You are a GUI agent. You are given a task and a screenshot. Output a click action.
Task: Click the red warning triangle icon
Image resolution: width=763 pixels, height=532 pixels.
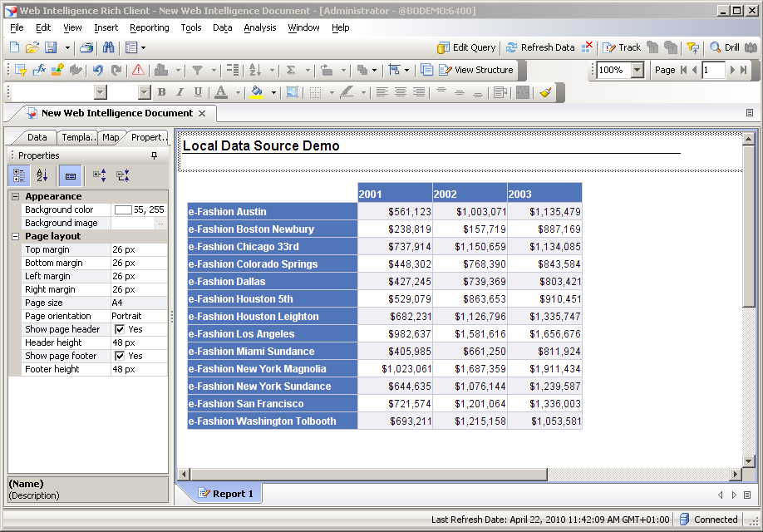(x=138, y=70)
